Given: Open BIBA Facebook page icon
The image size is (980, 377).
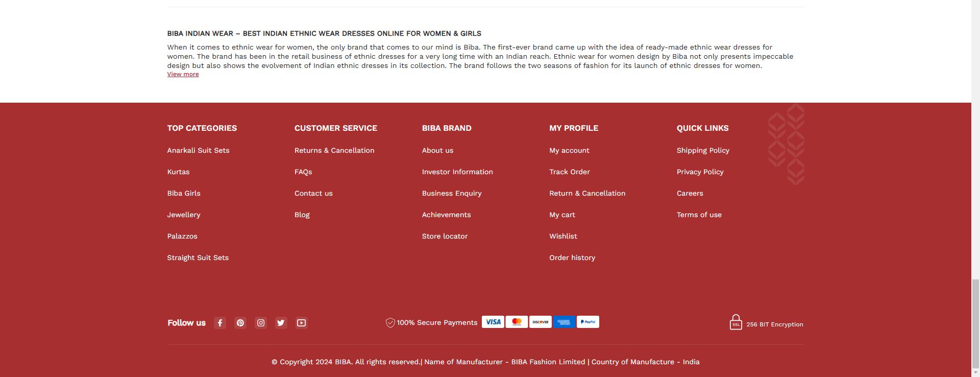Looking at the screenshot, I should click(x=220, y=323).
